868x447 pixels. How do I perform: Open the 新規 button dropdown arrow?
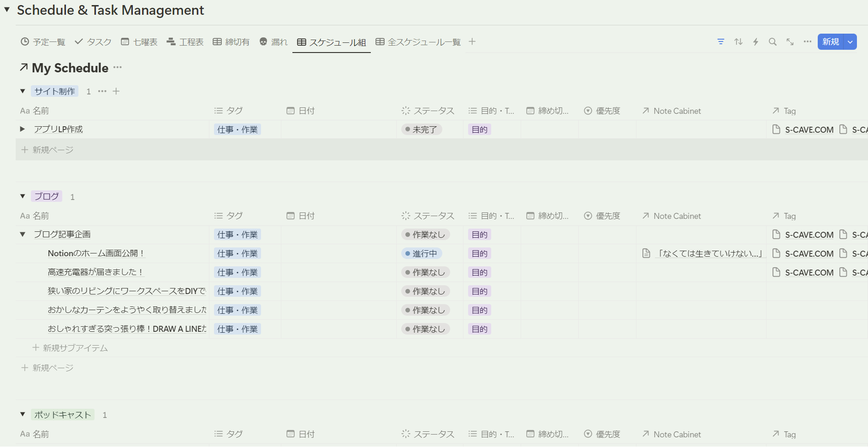(x=851, y=41)
